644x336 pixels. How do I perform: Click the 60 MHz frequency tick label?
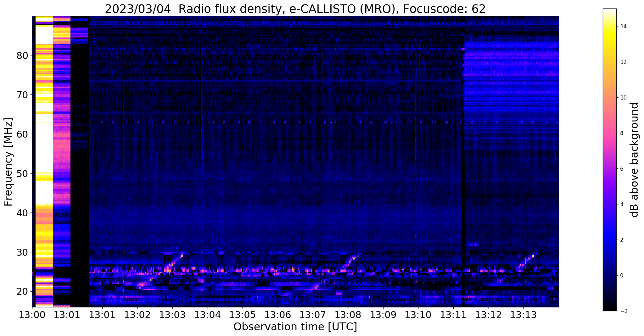coord(22,134)
